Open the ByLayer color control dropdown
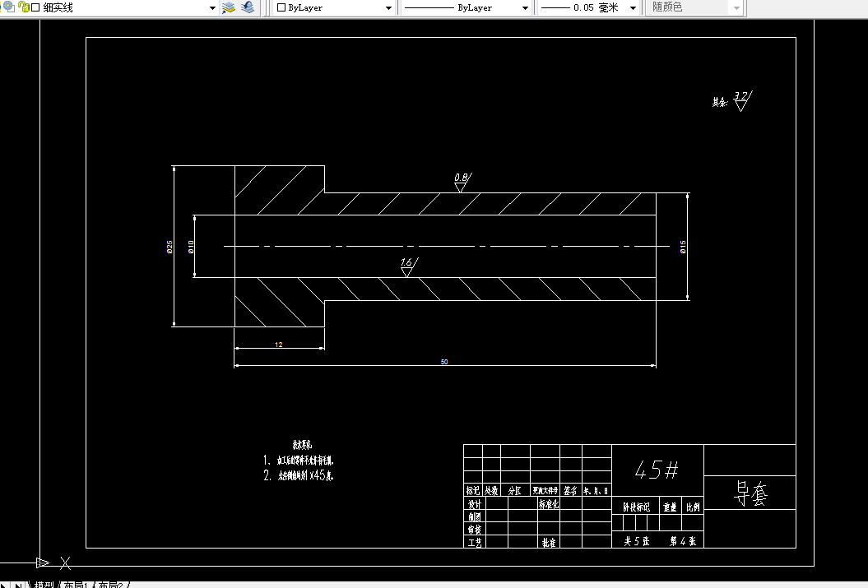Screen dimensions: 868x588 [388, 7]
